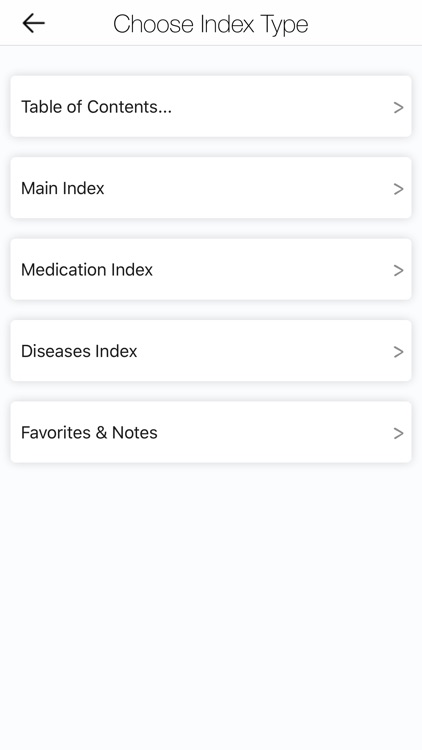422x750 pixels.
Task: Tap the Favorites & Notes card
Action: (211, 431)
